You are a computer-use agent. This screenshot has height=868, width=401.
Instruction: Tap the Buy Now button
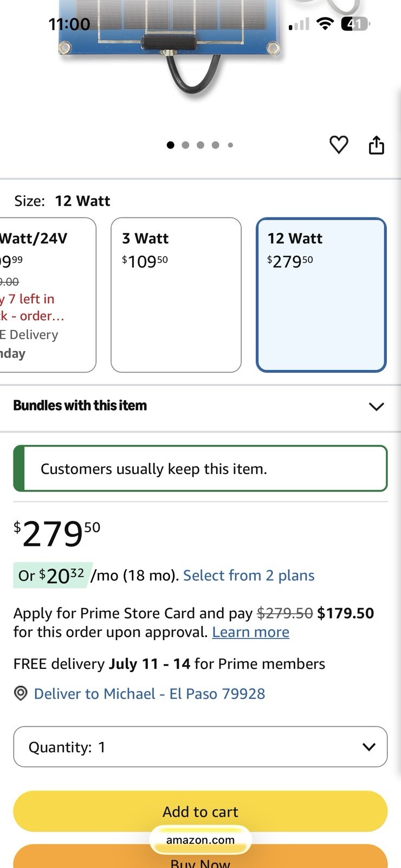[200, 858]
